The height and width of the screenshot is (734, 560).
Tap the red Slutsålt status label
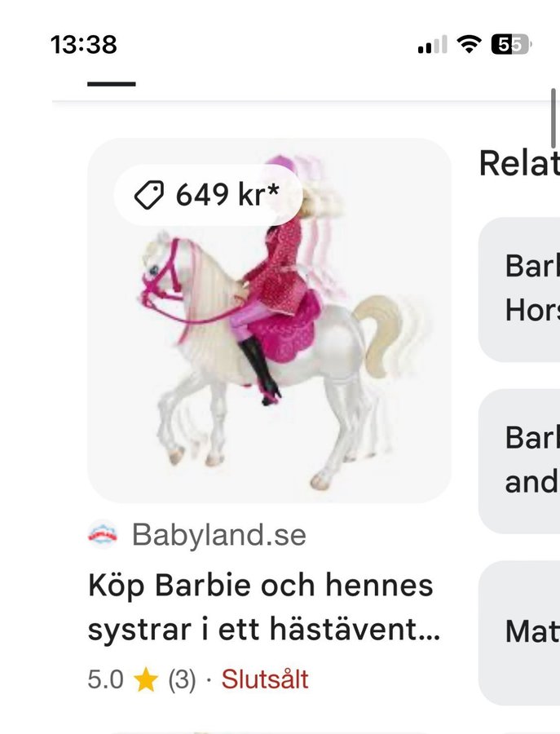pos(265,679)
